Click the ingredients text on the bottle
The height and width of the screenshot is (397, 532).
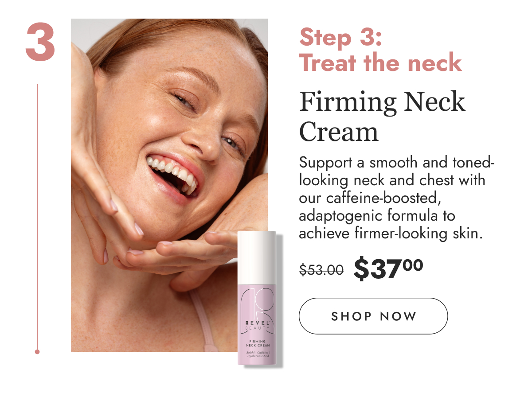click(x=257, y=354)
